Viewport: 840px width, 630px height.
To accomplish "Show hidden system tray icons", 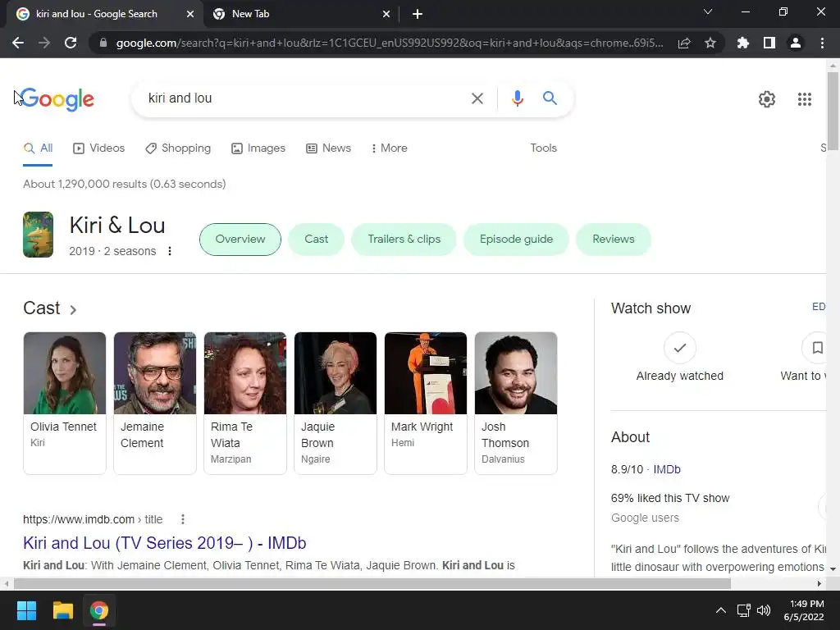I will (721, 610).
